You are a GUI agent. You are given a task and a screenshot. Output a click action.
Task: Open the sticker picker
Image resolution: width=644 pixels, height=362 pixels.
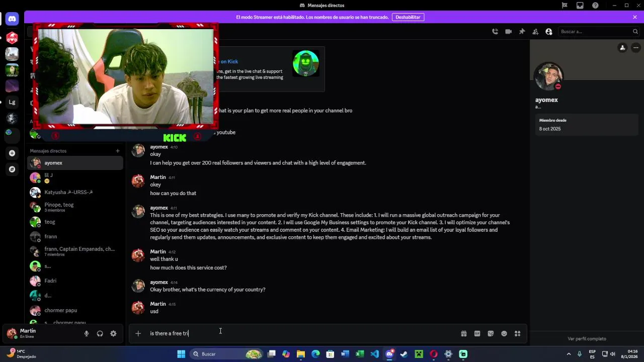tap(491, 333)
